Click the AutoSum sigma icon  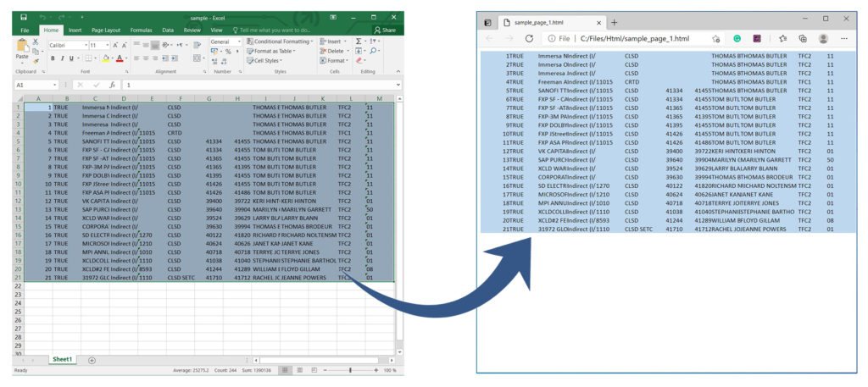(359, 41)
